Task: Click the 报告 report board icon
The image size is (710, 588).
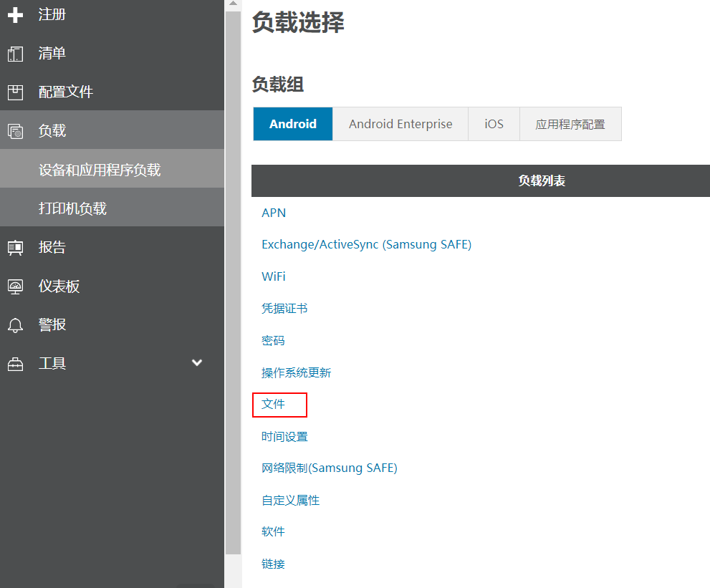Action: tap(15, 248)
